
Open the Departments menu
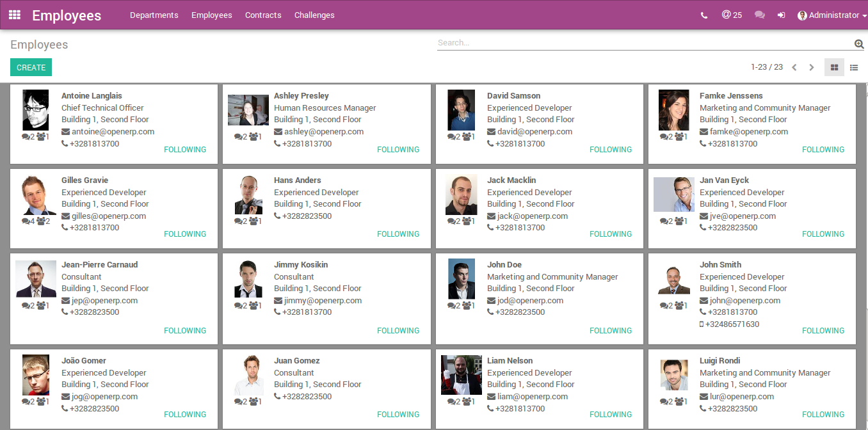(154, 15)
